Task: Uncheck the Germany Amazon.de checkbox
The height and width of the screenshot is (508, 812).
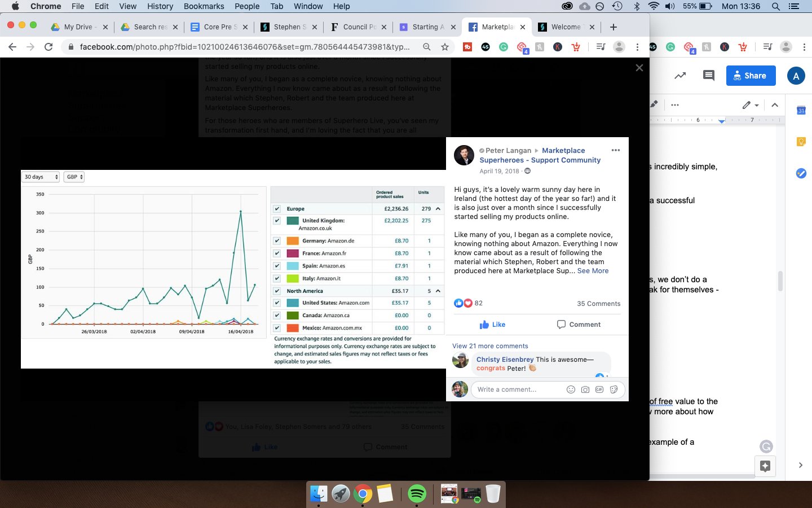Action: pyautogui.click(x=277, y=240)
